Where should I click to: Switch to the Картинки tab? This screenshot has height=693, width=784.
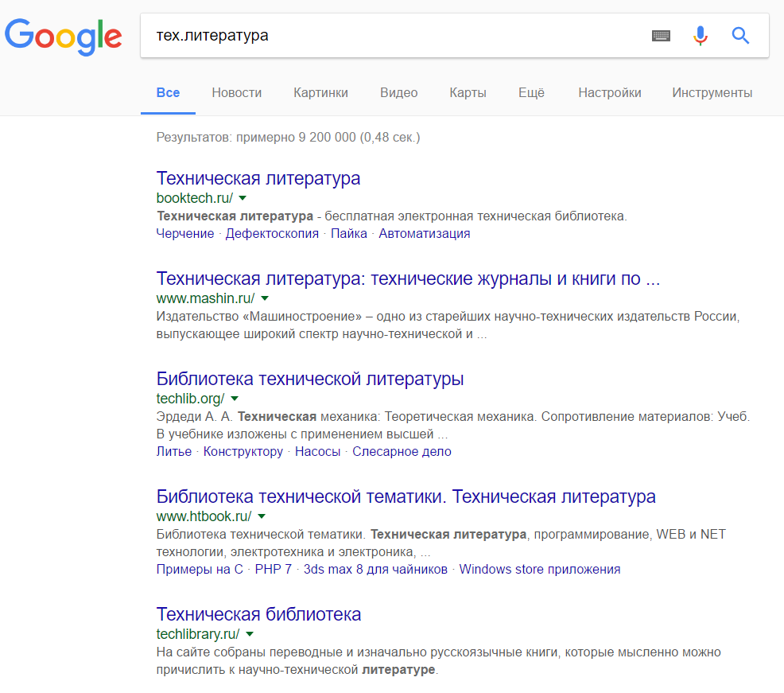(320, 92)
